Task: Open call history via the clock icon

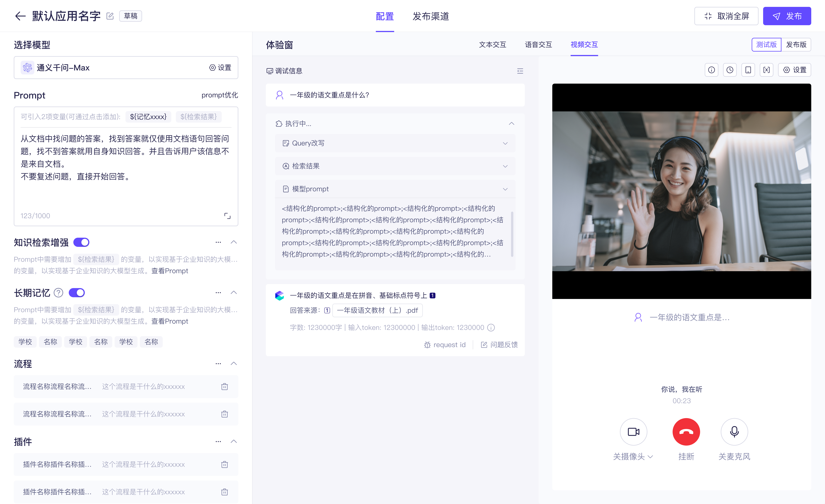Action: (x=730, y=70)
